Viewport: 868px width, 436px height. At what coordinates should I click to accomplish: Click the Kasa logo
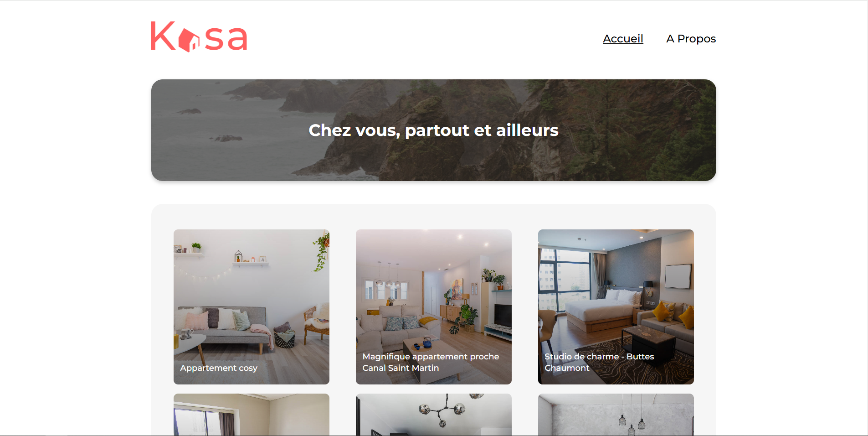pos(199,36)
